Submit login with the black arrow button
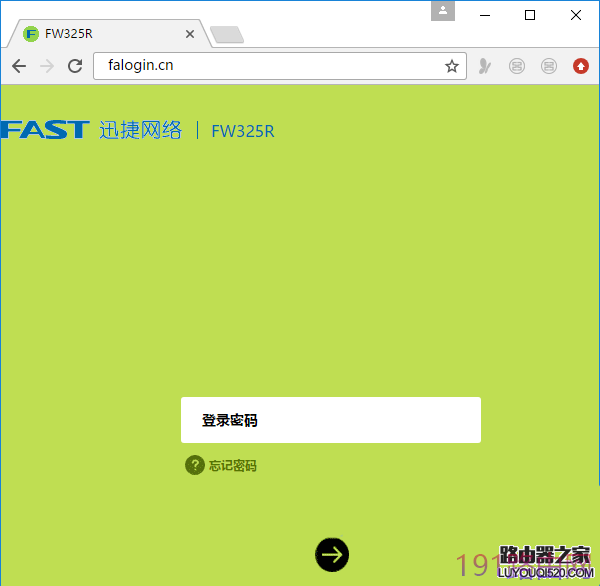600x586 pixels. (332, 554)
